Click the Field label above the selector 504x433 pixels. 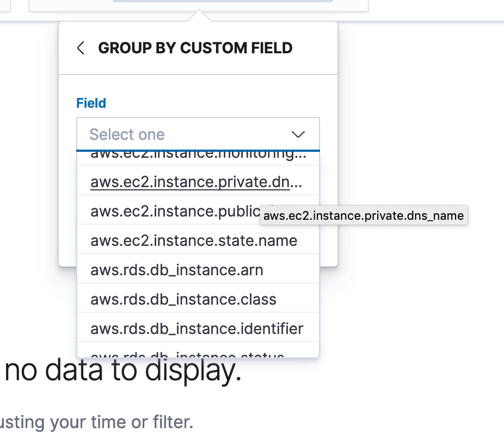coord(91,103)
